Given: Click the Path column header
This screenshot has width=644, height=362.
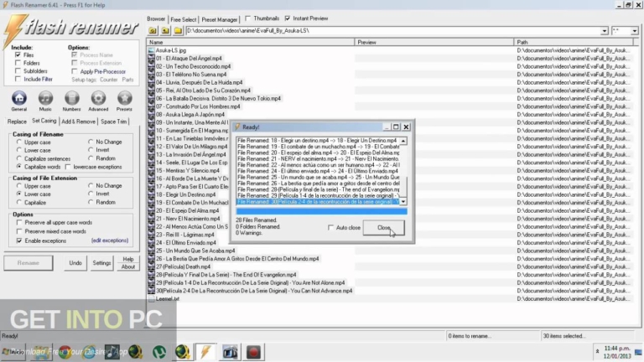Looking at the screenshot, I should tap(574, 42).
